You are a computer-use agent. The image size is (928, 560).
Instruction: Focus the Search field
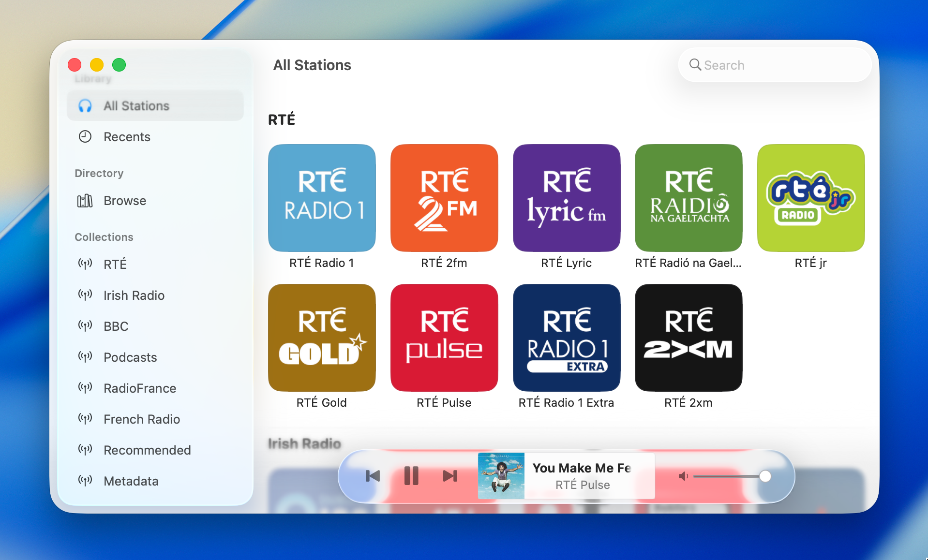click(775, 65)
